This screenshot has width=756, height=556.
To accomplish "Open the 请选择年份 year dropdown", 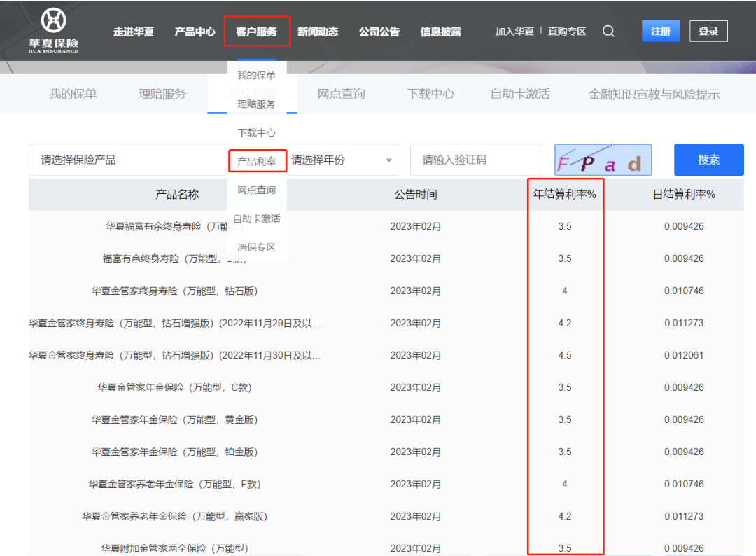I will tap(342, 160).
